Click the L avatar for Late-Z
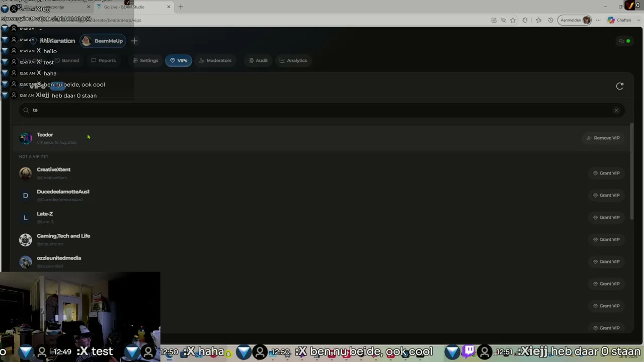This screenshot has width=644, height=362. [x=26, y=217]
